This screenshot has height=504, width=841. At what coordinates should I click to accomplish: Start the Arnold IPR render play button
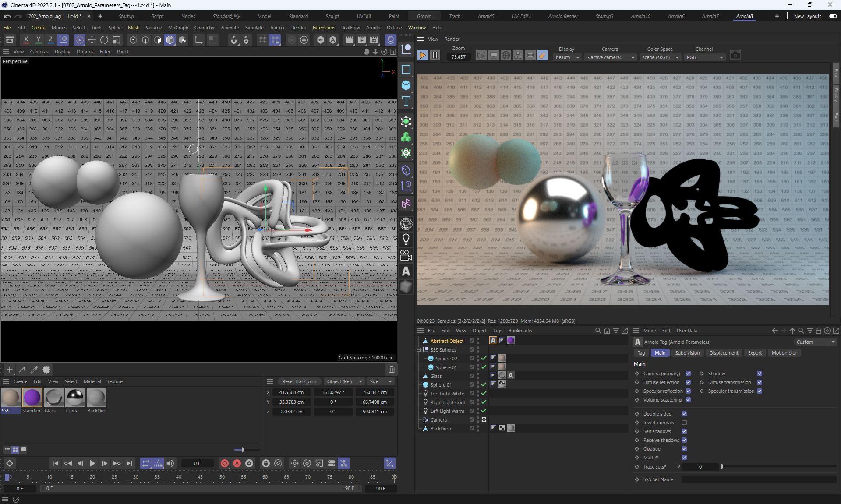coord(423,56)
